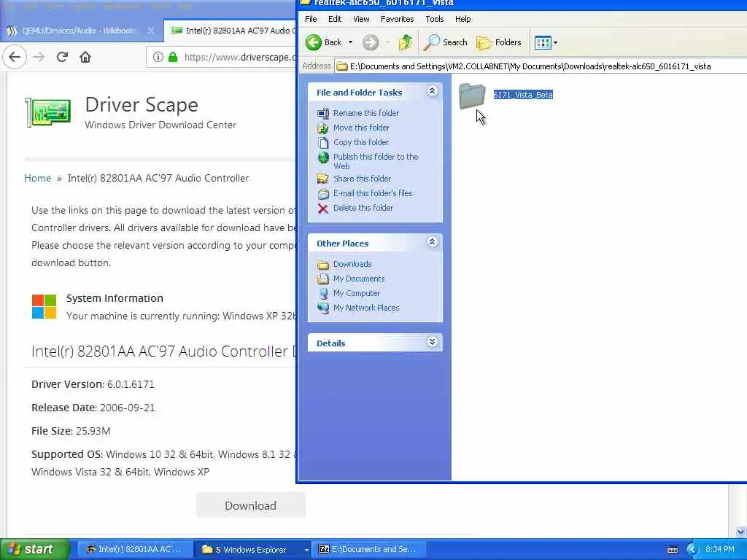
Task: Open the Favorites menu
Action: tap(397, 19)
